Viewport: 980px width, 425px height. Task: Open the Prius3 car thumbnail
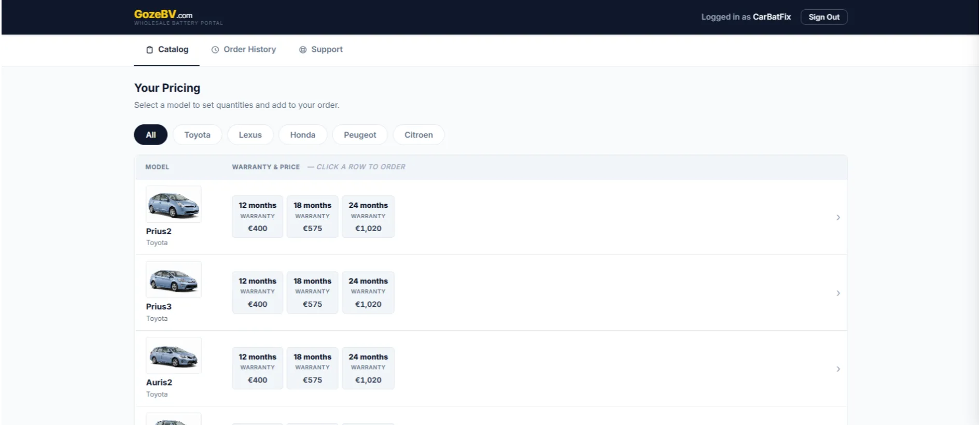click(x=174, y=280)
